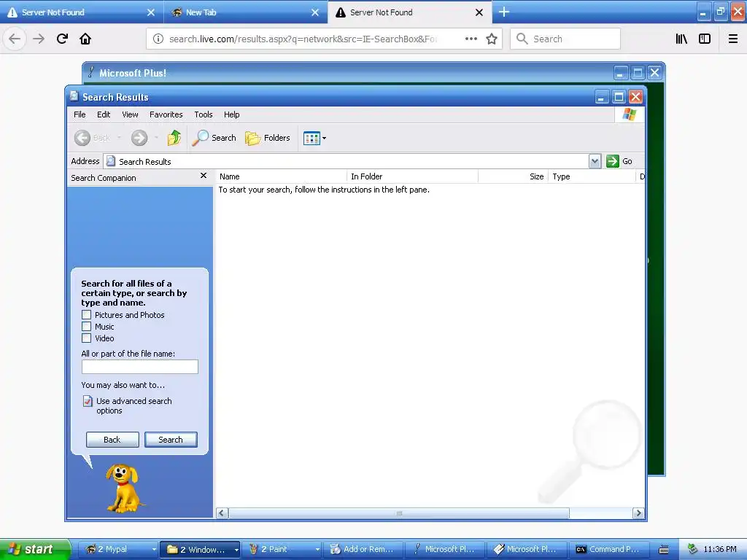
Task: Close the Search Companion pane
Action: 204,176
